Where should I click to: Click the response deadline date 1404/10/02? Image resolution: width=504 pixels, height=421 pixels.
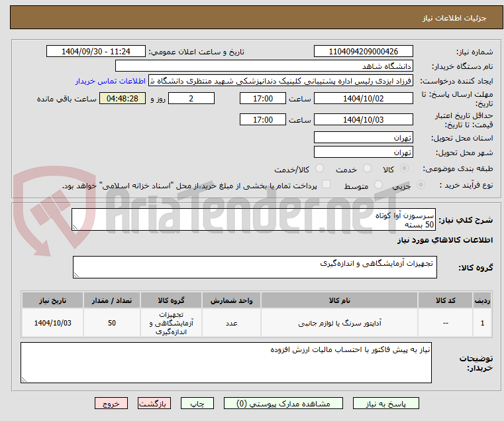(x=363, y=99)
